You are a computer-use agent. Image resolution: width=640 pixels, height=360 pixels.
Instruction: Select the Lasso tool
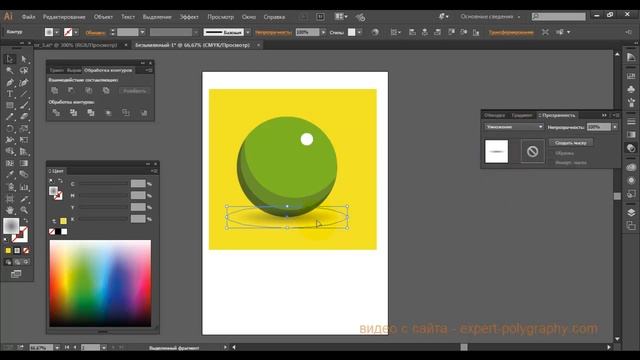24,71
